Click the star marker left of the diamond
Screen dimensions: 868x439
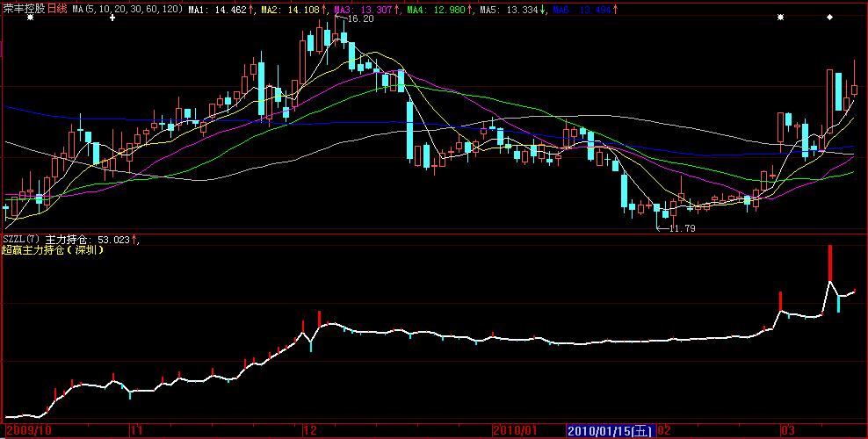779,18
